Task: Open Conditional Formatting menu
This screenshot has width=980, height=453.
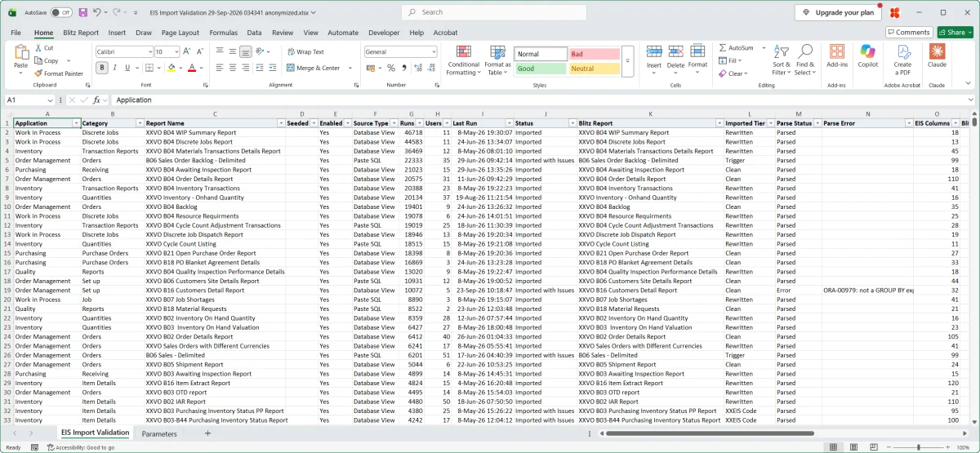Action: coord(463,60)
